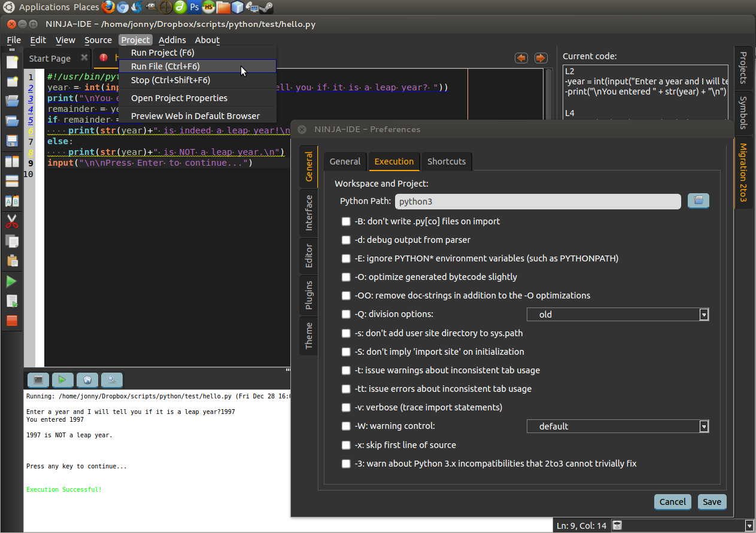Viewport: 756px width, 533px height.
Task: Choose Preview Web in Default Browser
Action: pyautogui.click(x=198, y=116)
